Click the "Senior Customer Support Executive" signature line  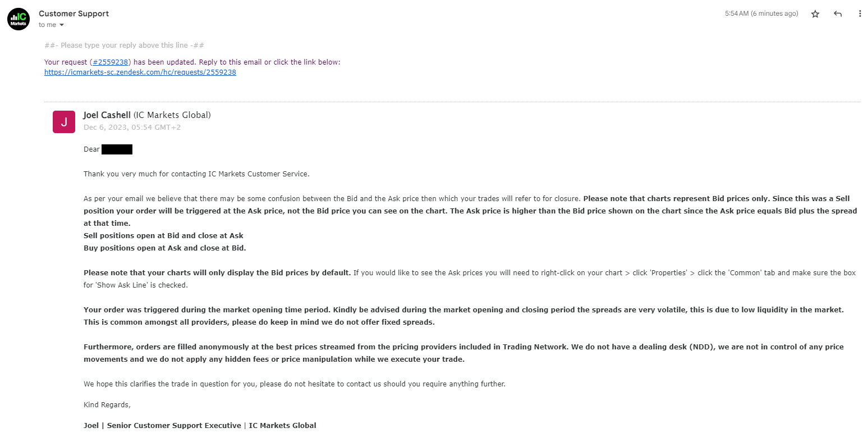point(200,425)
